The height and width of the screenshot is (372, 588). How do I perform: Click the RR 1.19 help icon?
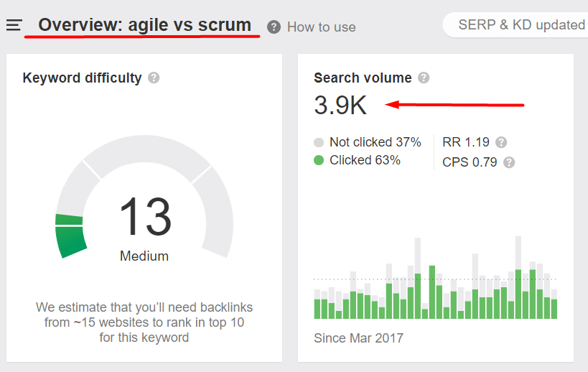pyautogui.click(x=501, y=142)
